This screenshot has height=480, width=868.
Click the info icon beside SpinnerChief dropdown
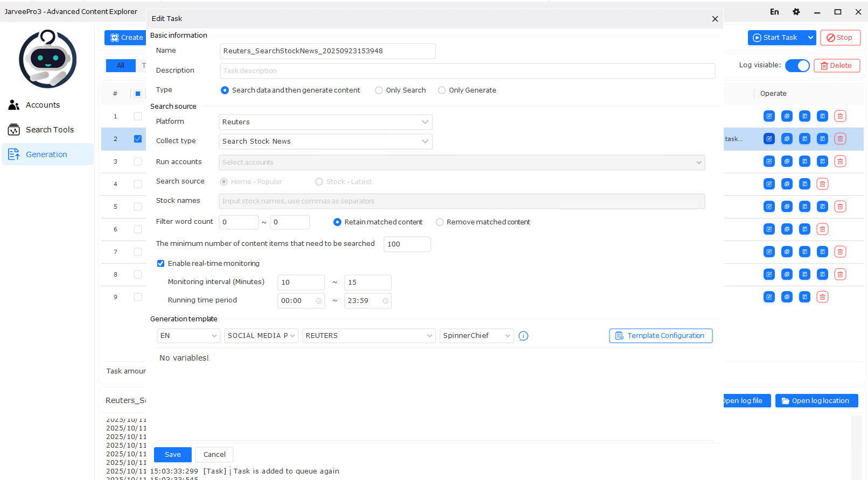[523, 336]
